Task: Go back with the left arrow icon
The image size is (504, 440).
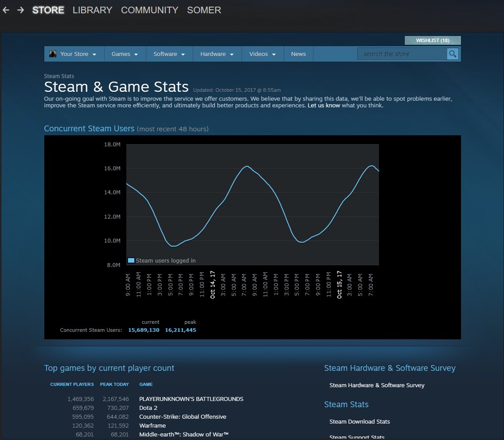Action: (x=6, y=10)
